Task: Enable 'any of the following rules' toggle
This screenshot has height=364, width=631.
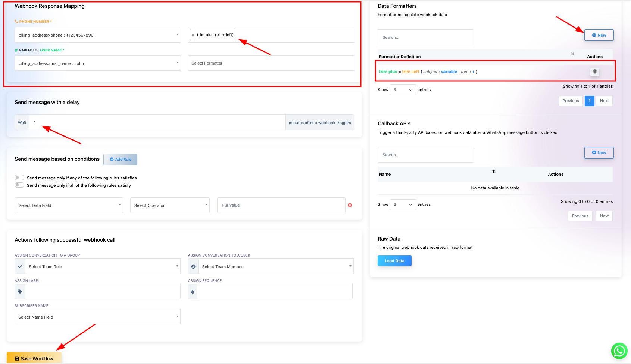Action: 19,178
